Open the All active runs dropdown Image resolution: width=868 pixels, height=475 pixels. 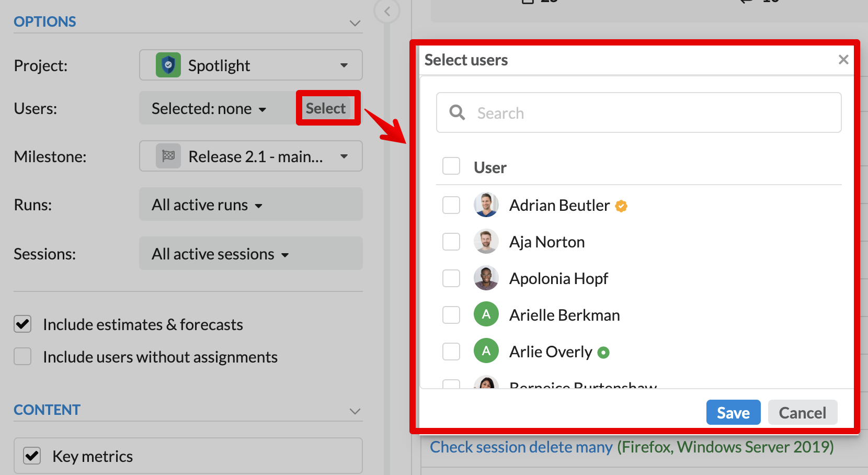[251, 204]
